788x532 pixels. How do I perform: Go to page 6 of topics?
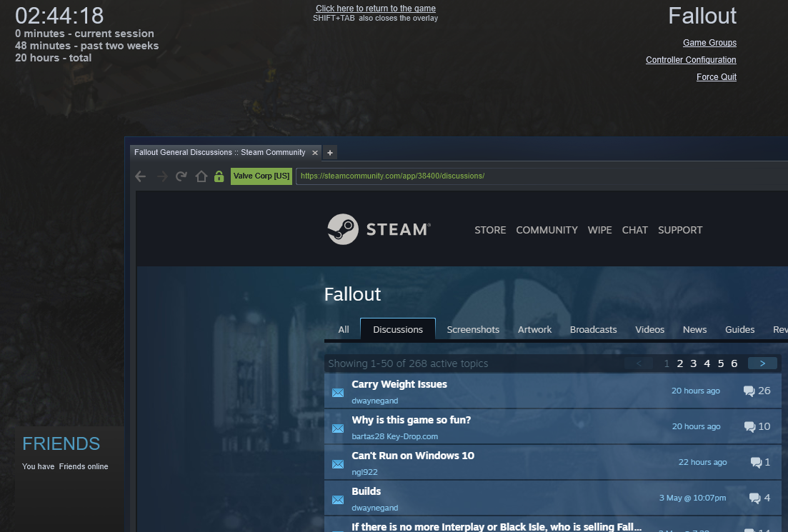[x=734, y=363]
